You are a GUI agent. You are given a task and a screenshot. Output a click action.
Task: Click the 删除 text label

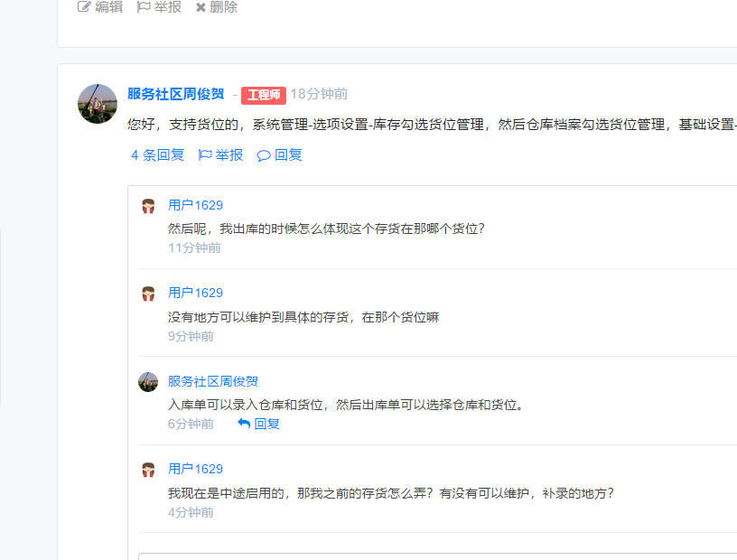point(224,7)
